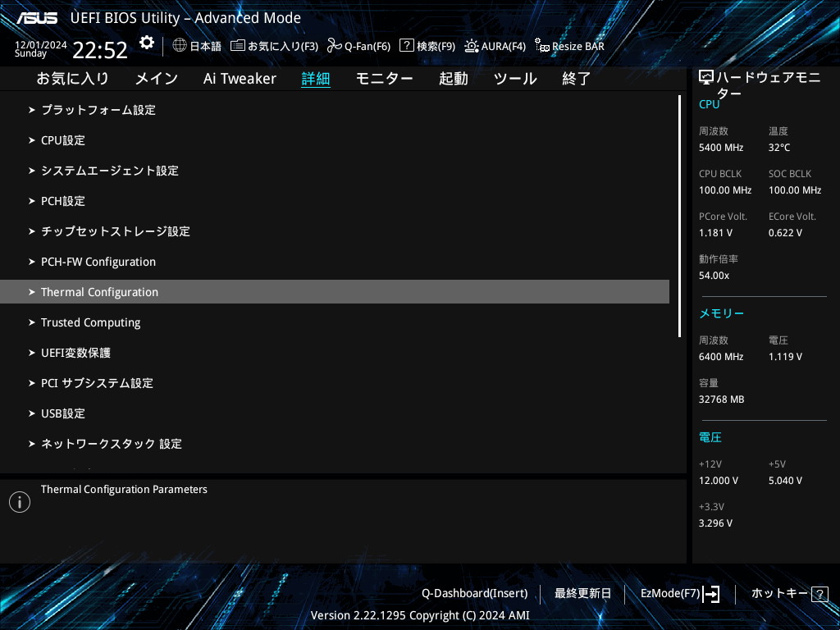Click the globe language icon
The width and height of the screenshot is (840, 630).
coord(180,46)
